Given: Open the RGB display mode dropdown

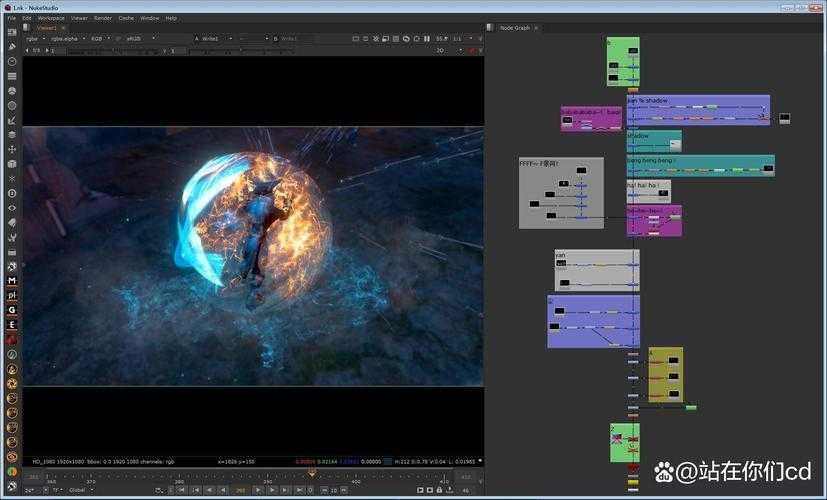Looking at the screenshot, I should coord(100,39).
